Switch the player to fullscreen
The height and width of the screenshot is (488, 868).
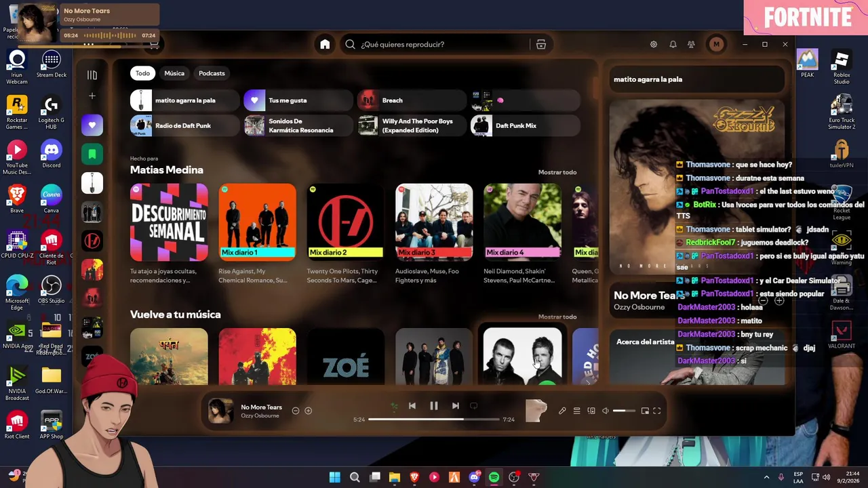657,411
